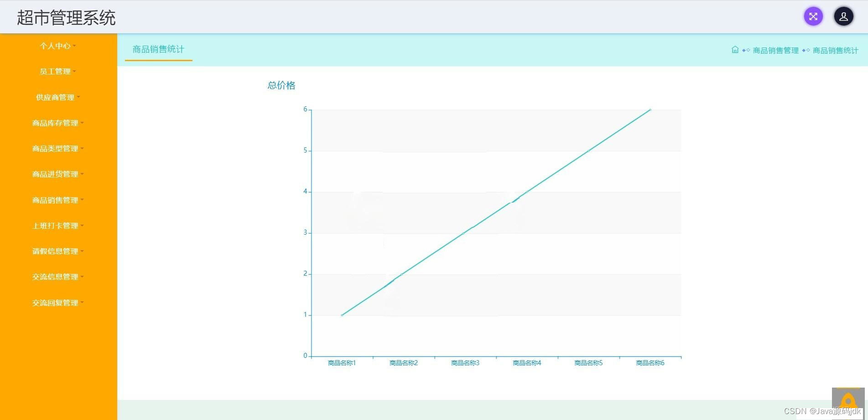868x420 pixels.
Task: Expand the 商品库存管理 sidebar menu
Action: [x=58, y=123]
